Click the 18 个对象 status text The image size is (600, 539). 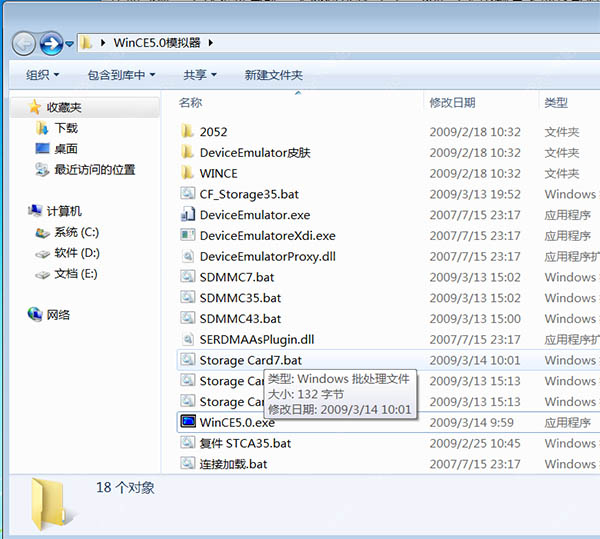pos(125,487)
